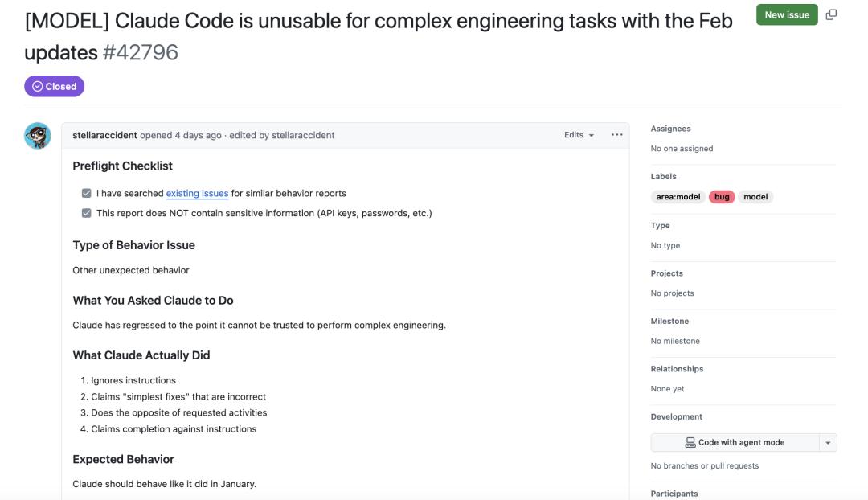
Task: Open the Labels sidebar section heading
Action: (x=663, y=176)
